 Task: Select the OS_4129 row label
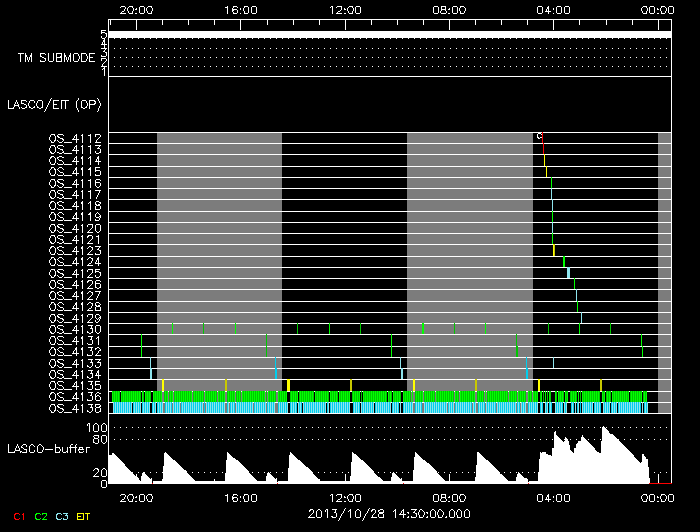pyautogui.click(x=75, y=319)
